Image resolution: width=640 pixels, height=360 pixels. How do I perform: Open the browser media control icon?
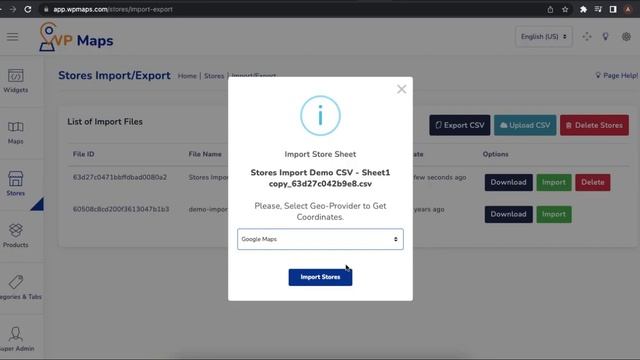pyautogui.click(x=598, y=9)
